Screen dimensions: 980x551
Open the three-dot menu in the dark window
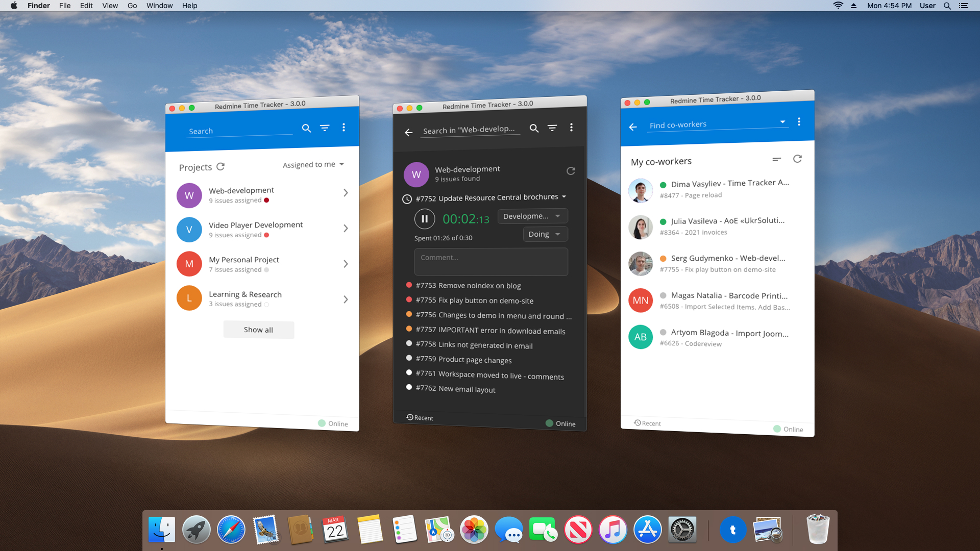tap(571, 127)
